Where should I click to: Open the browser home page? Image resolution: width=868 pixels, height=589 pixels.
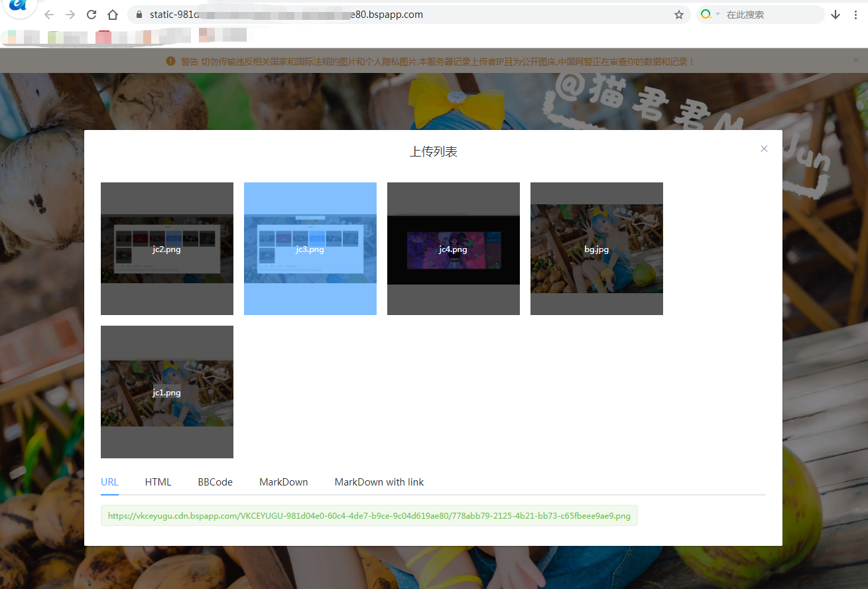[113, 15]
